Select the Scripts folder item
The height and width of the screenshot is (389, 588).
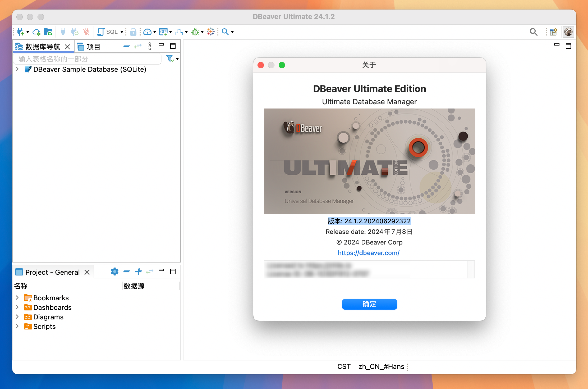(40, 327)
